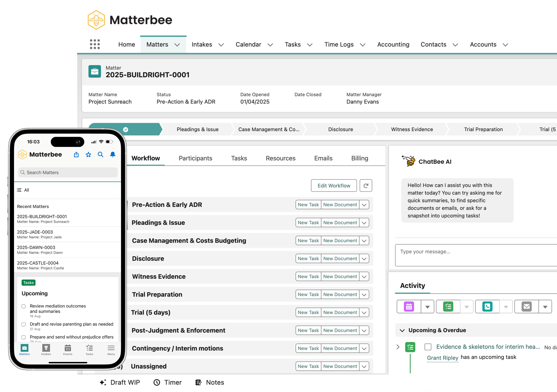This screenshot has height=392, width=557.
Task: Click the Pleadings & Issue path stage
Action: point(197,129)
